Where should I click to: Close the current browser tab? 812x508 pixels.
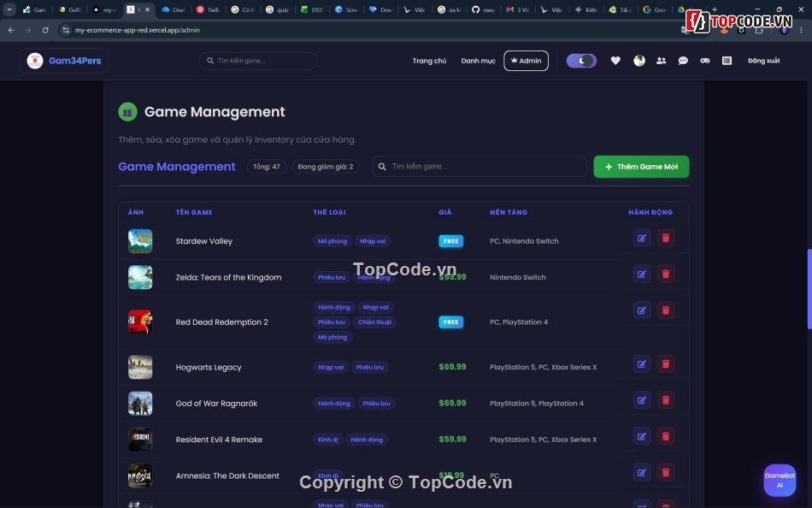pos(148,9)
